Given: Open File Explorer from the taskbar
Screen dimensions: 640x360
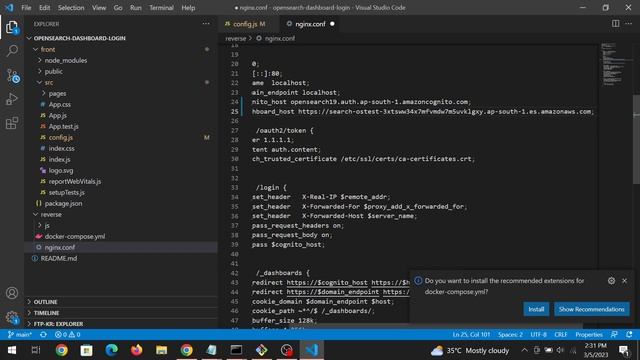Looking at the screenshot, I should 162,350.
